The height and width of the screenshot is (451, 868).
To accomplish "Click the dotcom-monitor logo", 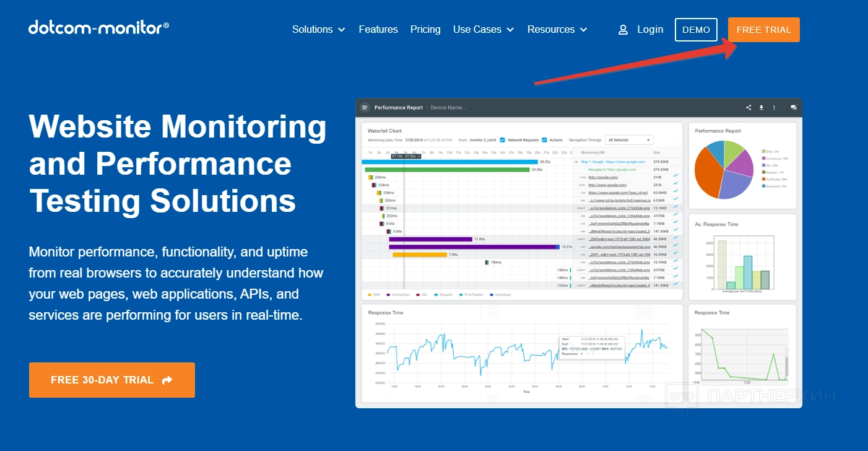I will [x=98, y=27].
